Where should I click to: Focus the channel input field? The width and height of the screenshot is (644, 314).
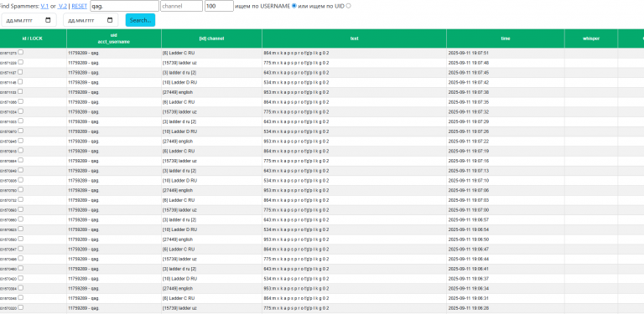click(x=181, y=6)
